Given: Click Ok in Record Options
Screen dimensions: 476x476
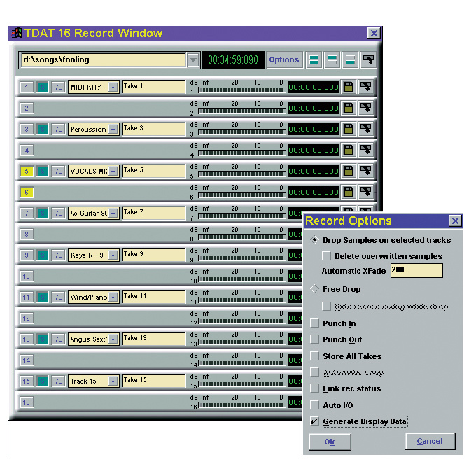Looking at the screenshot, I should pyautogui.click(x=330, y=442).
